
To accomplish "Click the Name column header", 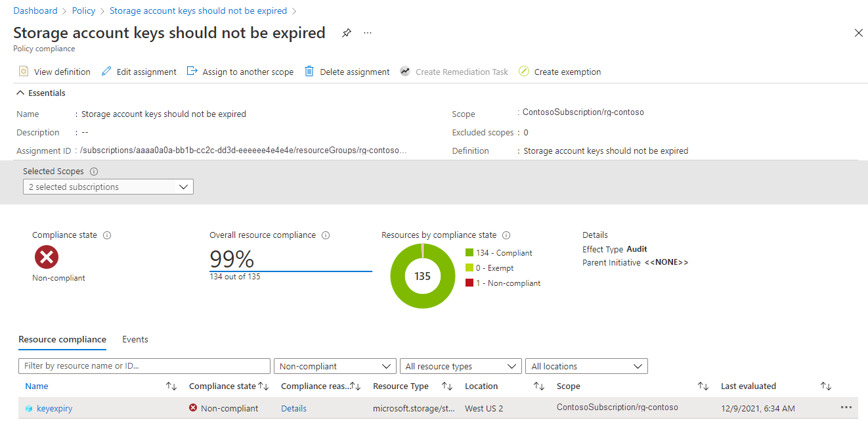I will coord(37,386).
